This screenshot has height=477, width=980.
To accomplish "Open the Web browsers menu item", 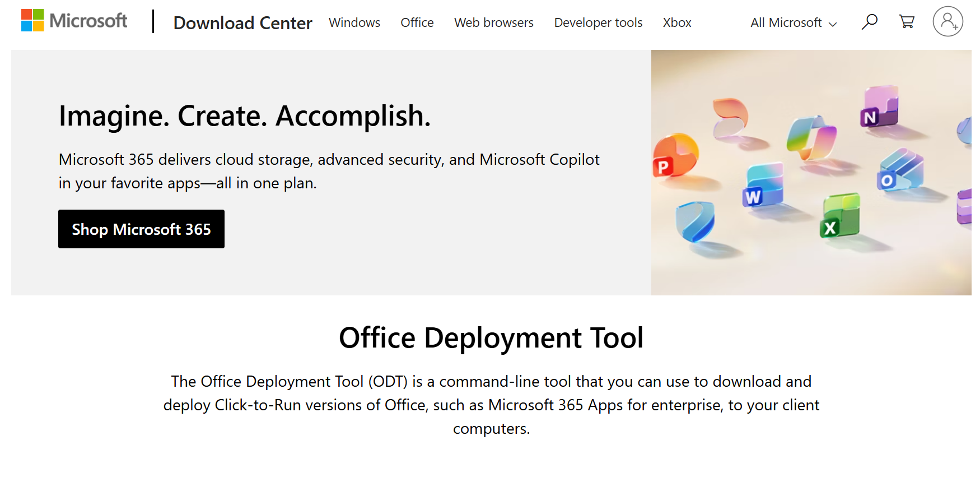I will click(x=494, y=22).
